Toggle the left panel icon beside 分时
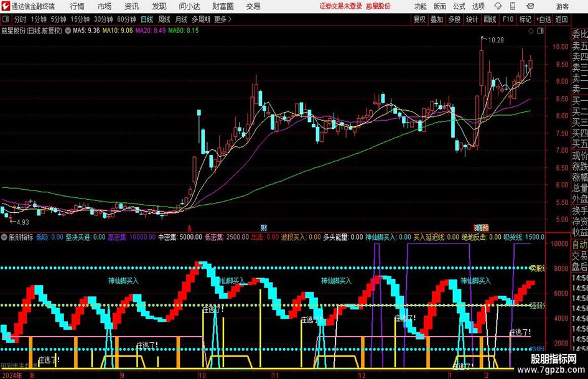588x379 pixels. pos(5,19)
